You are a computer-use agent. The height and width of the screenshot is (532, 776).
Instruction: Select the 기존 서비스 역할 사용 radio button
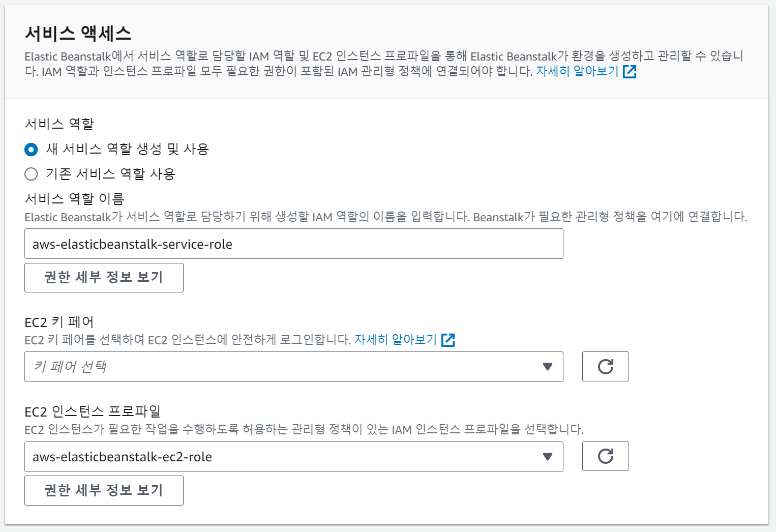[x=31, y=174]
